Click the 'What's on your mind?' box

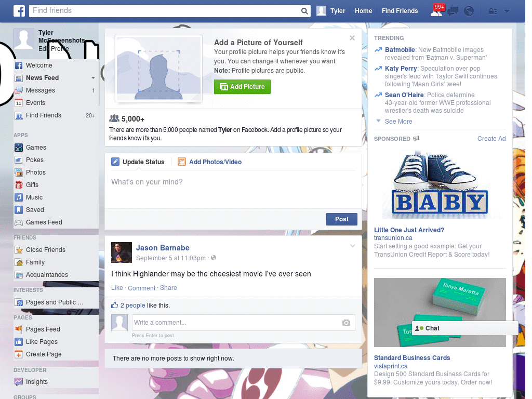[233, 189]
